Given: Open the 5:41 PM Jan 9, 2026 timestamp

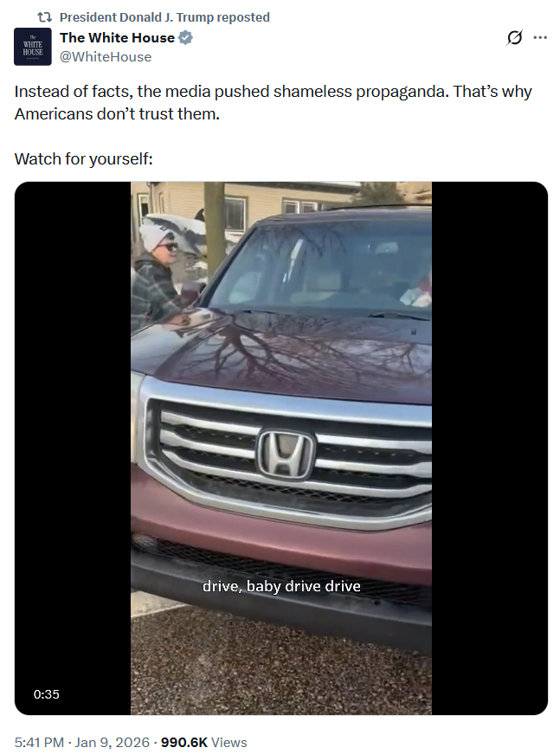Looking at the screenshot, I should pyautogui.click(x=82, y=742).
